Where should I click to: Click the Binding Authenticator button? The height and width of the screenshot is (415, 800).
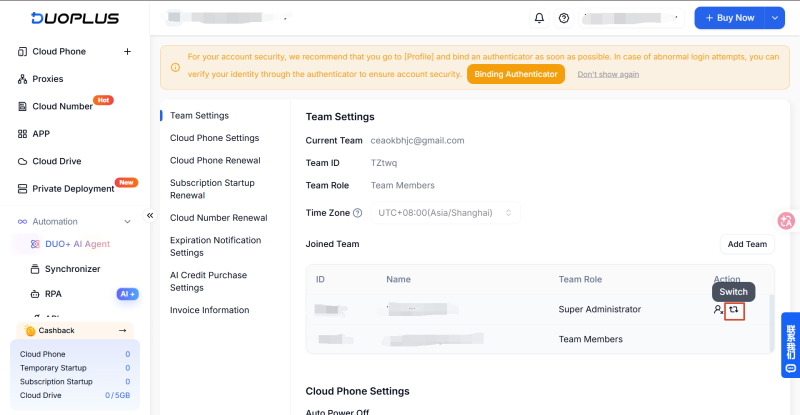tap(516, 74)
